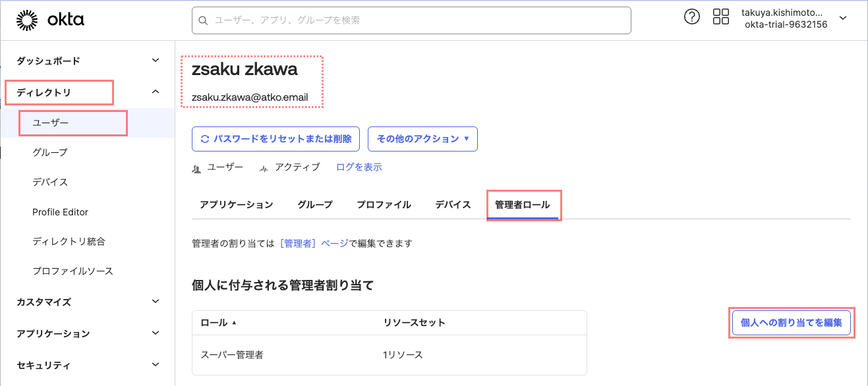The height and width of the screenshot is (386, 868).
Task: Open the apps grid icon
Action: click(720, 18)
